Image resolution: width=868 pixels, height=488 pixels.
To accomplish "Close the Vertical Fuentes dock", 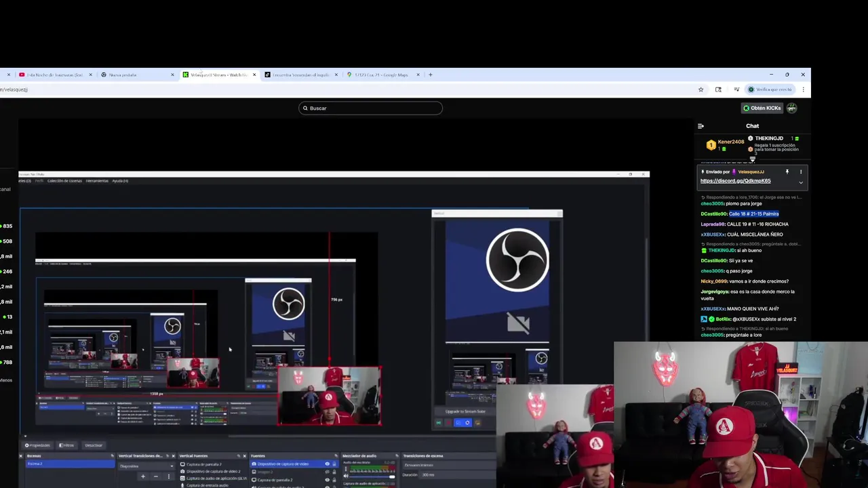I will [245, 456].
